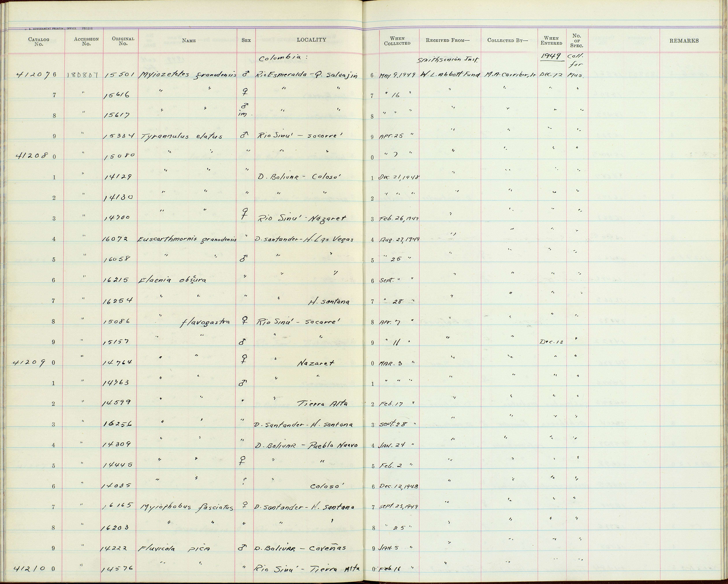
Task: Click the 'Name' column header
Action: (189, 41)
